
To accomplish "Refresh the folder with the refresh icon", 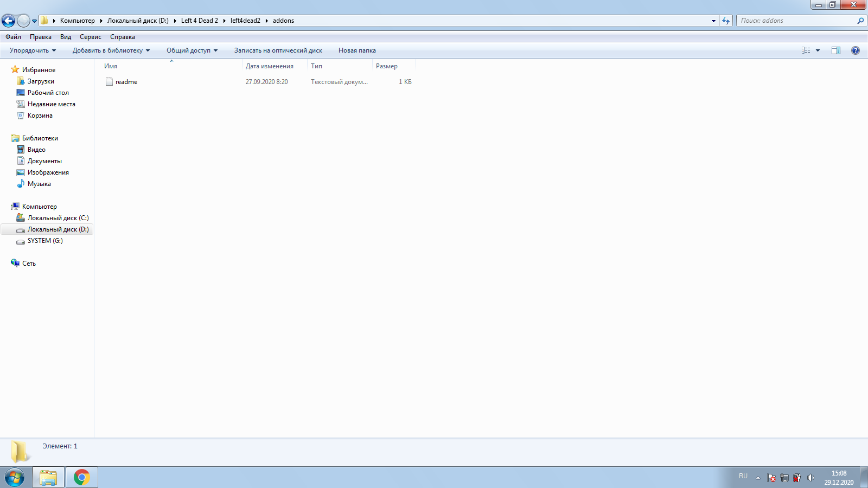I will 726,21.
